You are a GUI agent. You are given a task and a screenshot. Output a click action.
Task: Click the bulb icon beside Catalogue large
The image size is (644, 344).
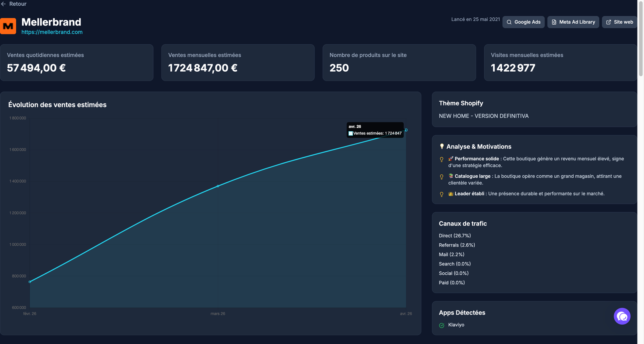click(442, 176)
